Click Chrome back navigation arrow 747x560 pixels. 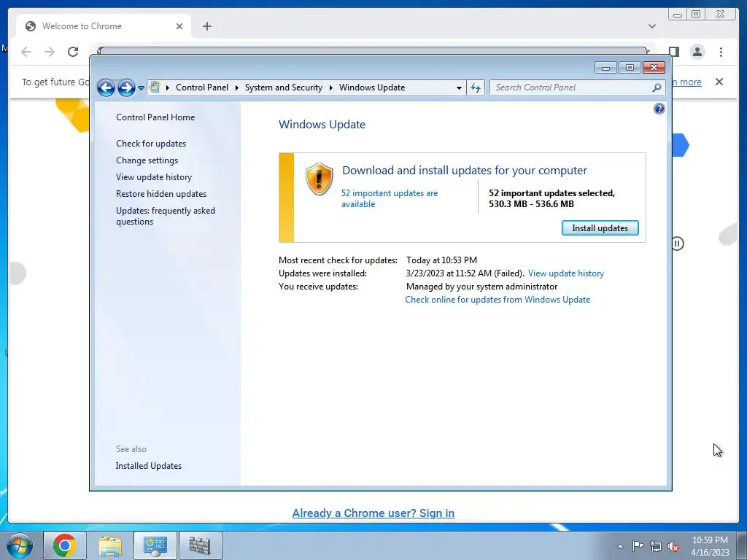[26, 52]
